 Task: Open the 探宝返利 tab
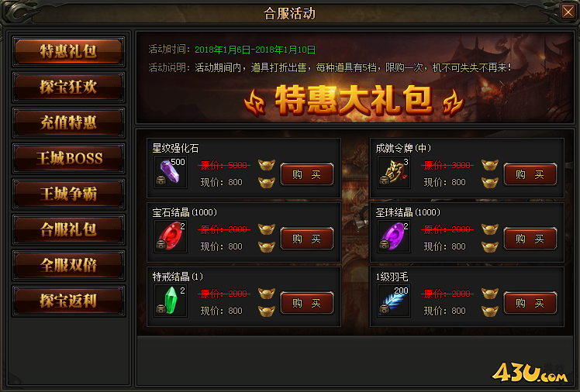click(x=69, y=301)
